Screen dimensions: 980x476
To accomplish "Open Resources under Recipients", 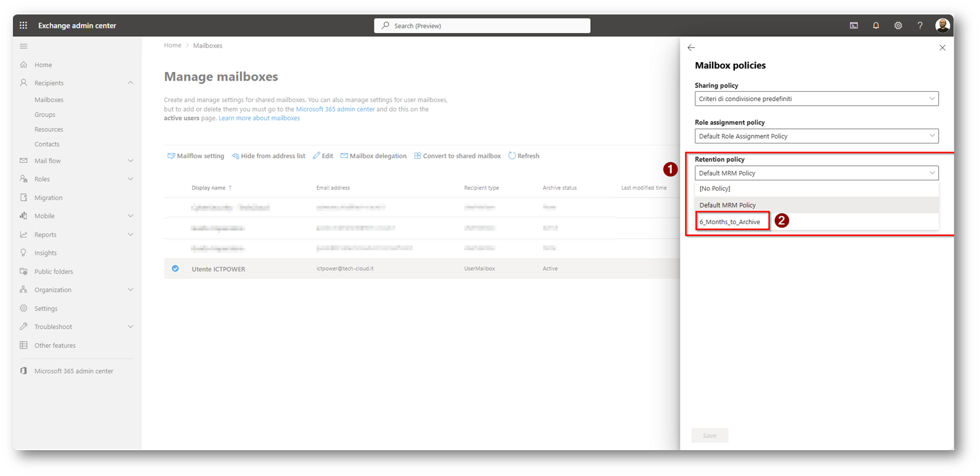I will 49,129.
